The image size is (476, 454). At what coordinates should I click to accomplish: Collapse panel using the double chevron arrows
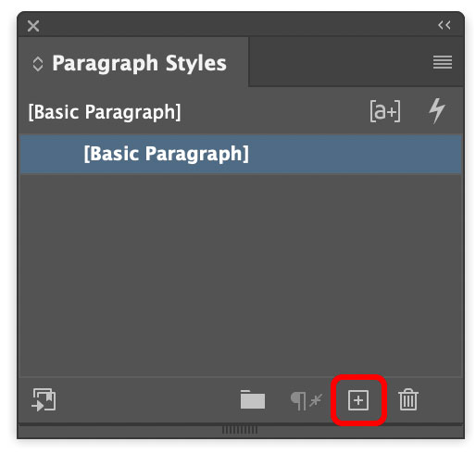tap(445, 25)
